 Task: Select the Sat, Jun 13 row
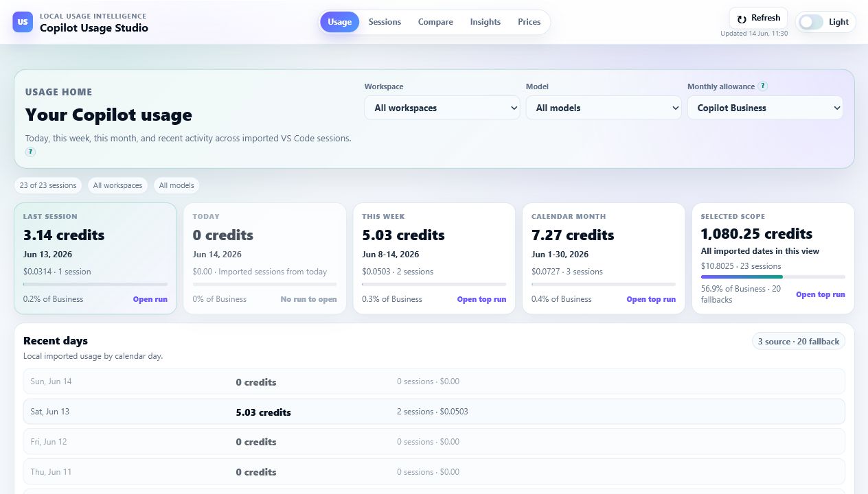tap(434, 412)
